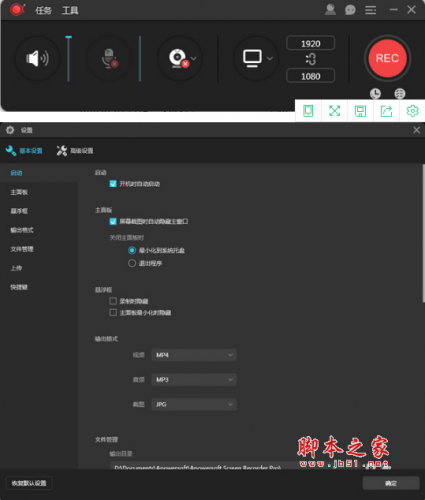425x500 pixels.
Task: Open the hamburger menu icon
Action: [370, 10]
